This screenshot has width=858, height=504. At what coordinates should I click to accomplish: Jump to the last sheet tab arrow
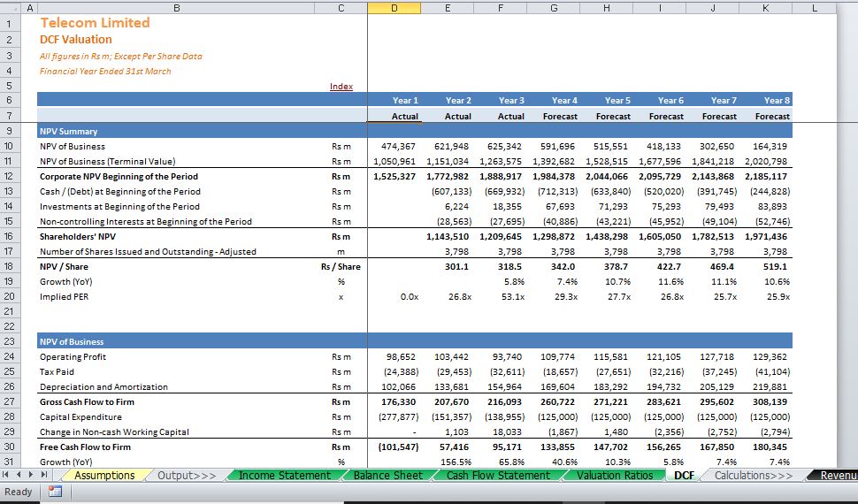pos(43,475)
